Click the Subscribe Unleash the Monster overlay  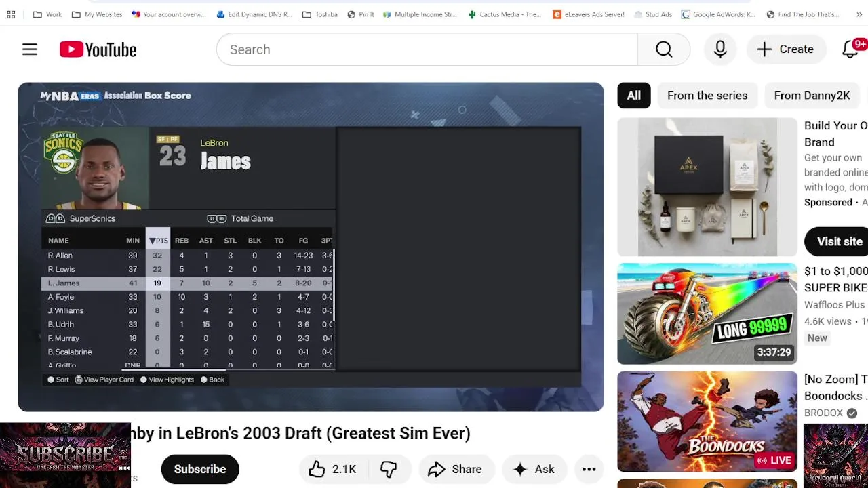65,455
